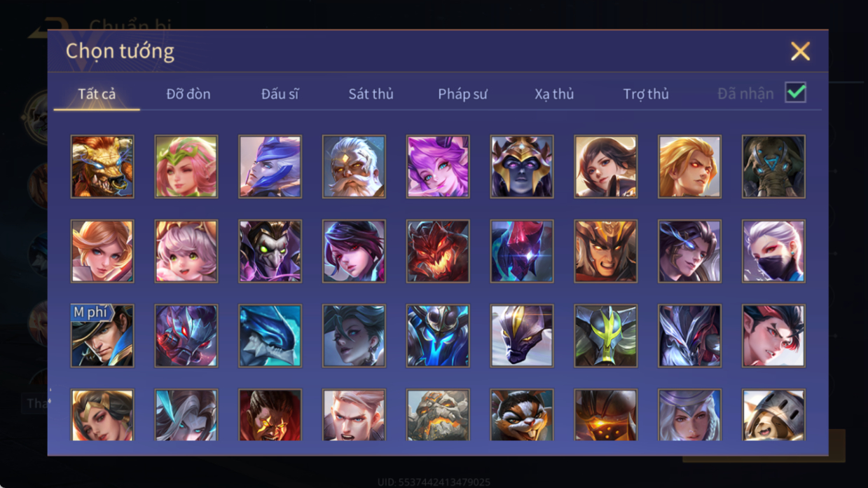Switch to the "Trợ thủ" tab
The height and width of the screenshot is (488, 868).
click(646, 94)
